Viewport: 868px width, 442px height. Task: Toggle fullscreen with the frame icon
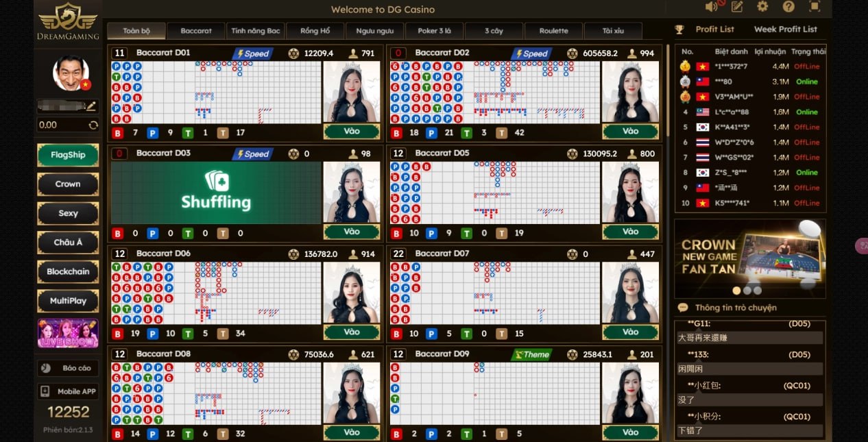pyautogui.click(x=815, y=7)
